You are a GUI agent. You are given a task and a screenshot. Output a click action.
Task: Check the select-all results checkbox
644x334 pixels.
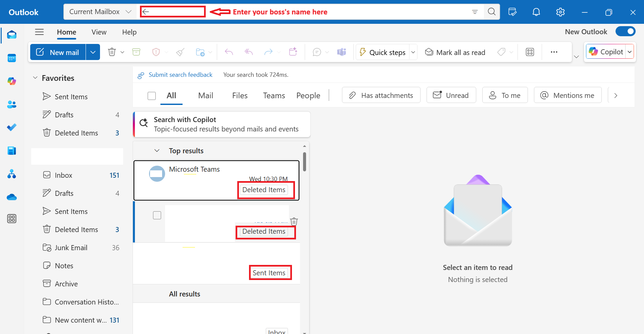click(152, 96)
